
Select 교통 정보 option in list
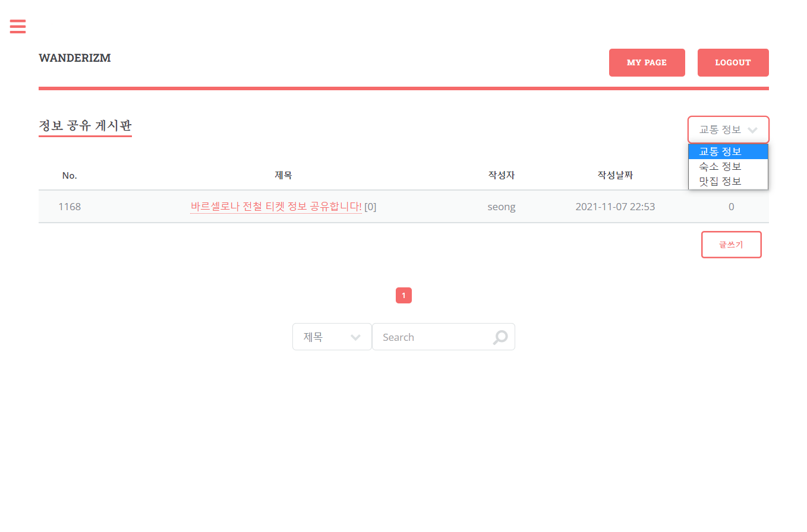coord(728,151)
